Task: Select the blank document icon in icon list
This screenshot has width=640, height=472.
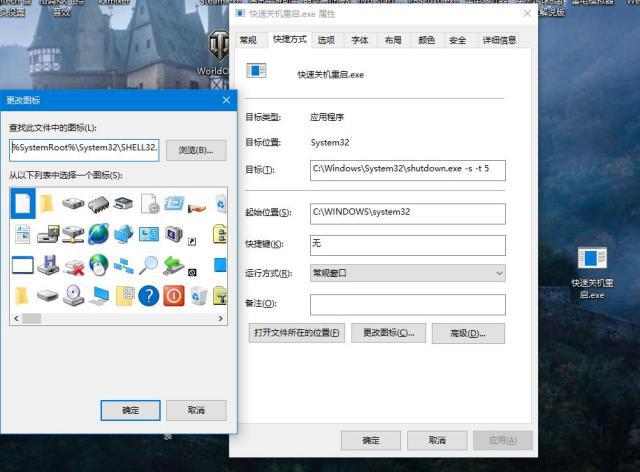Action: point(23,203)
